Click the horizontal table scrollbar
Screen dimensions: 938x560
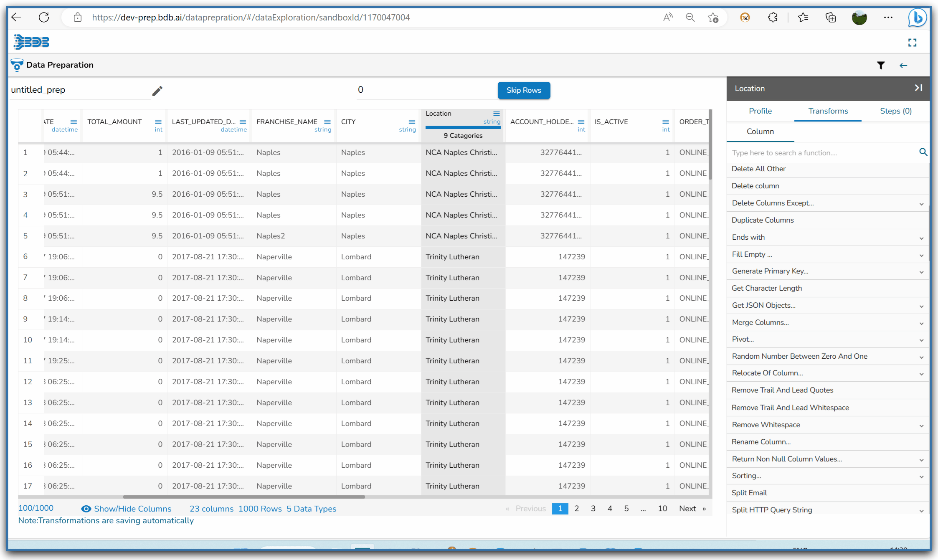click(x=244, y=497)
